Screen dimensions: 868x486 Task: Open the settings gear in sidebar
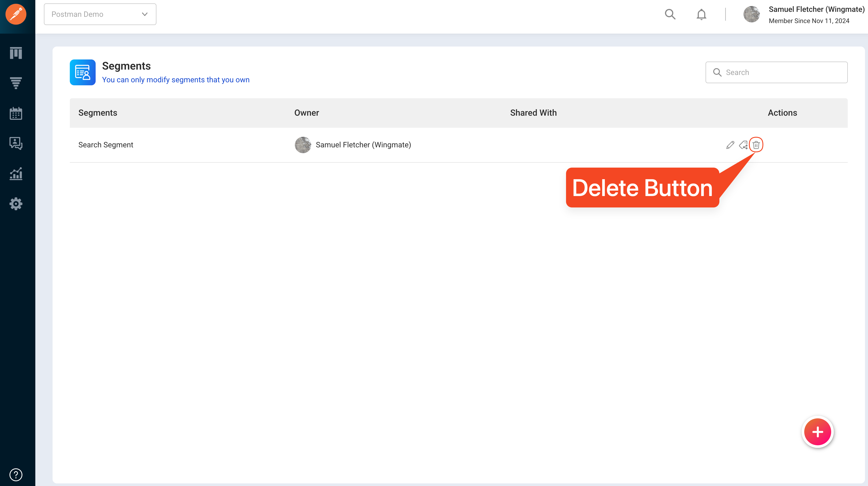point(16,204)
